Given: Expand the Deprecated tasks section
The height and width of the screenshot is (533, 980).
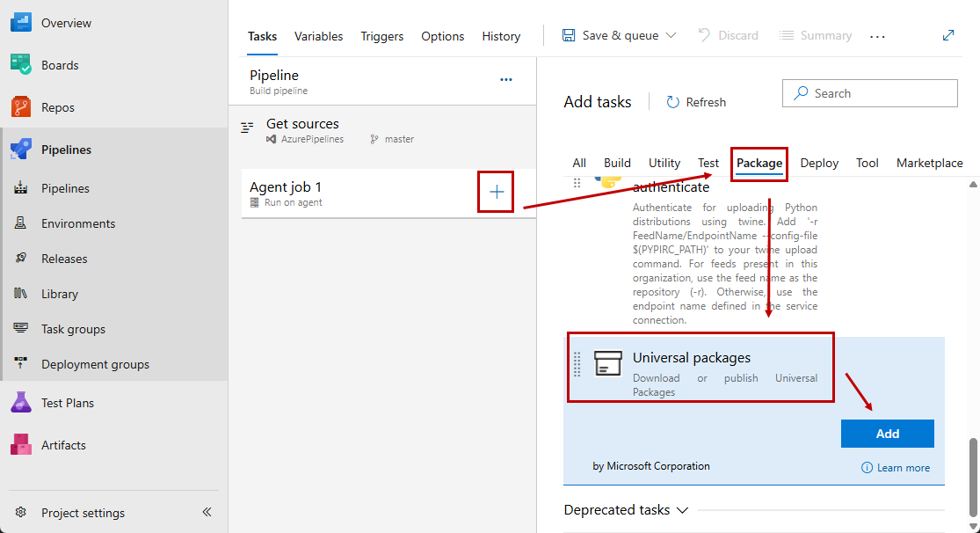Looking at the screenshot, I should 626,510.
